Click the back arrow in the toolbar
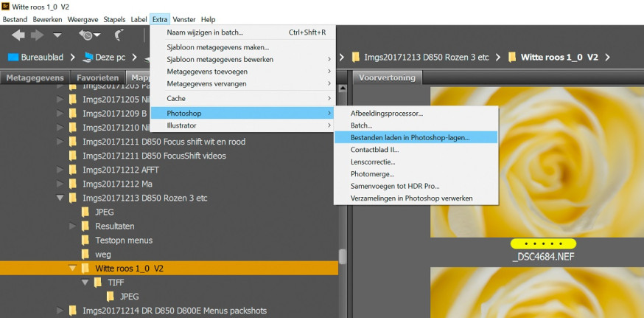The height and width of the screenshot is (318, 644). 18,35
